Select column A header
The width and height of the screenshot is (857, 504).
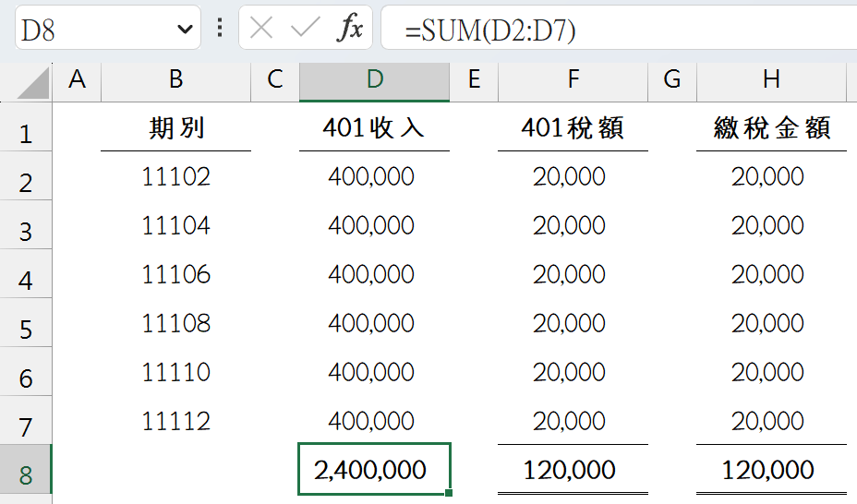(x=77, y=80)
